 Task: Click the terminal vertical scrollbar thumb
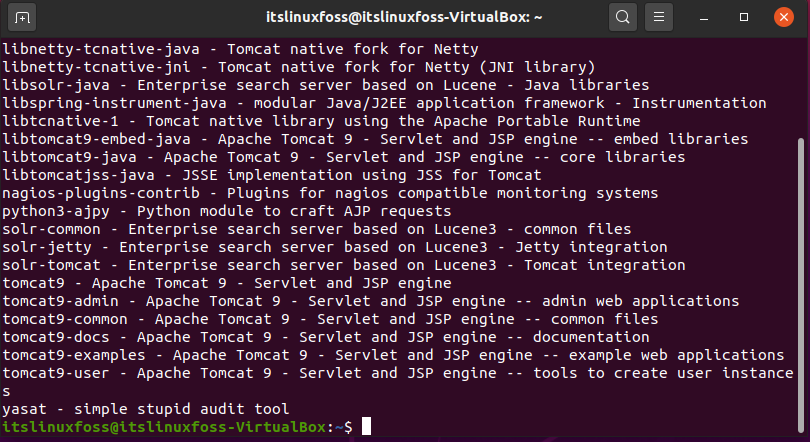[801, 284]
